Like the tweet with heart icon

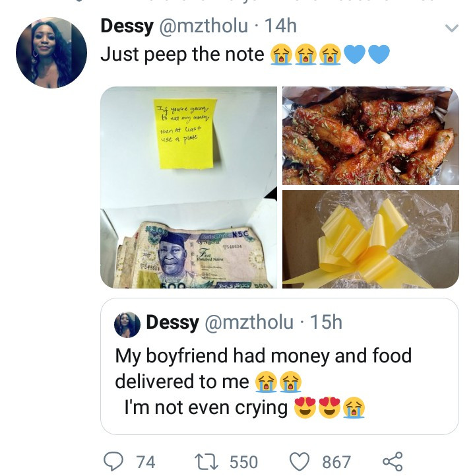pos(300,460)
